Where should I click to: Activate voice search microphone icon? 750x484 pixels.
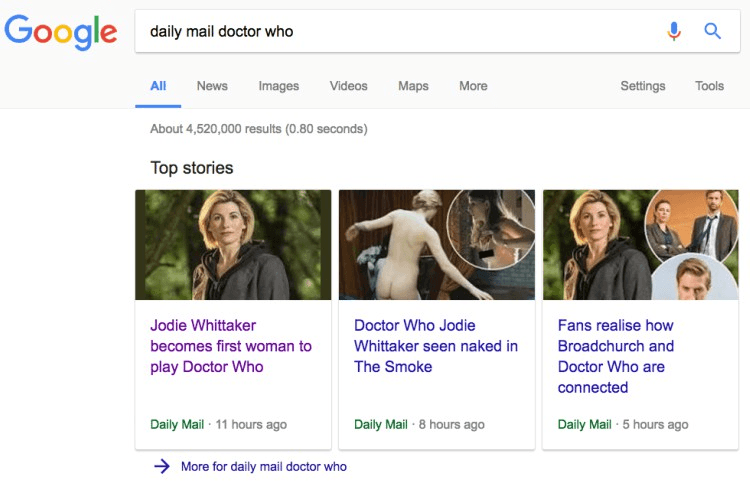pyautogui.click(x=674, y=31)
